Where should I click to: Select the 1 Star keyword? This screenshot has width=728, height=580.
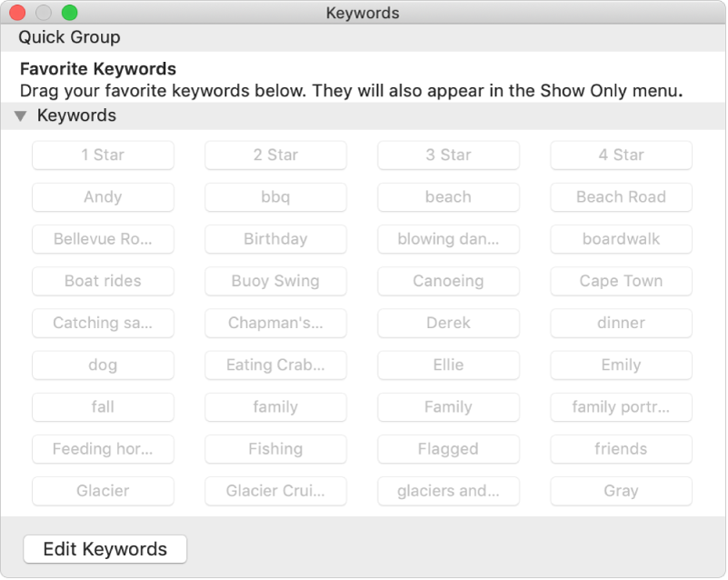[x=103, y=155]
